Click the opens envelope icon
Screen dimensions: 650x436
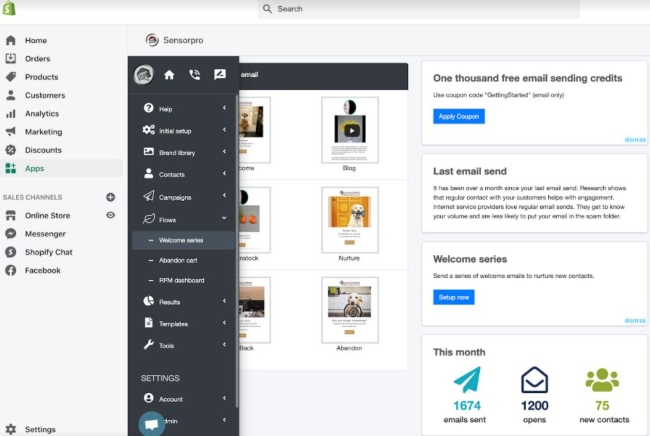[x=534, y=380]
